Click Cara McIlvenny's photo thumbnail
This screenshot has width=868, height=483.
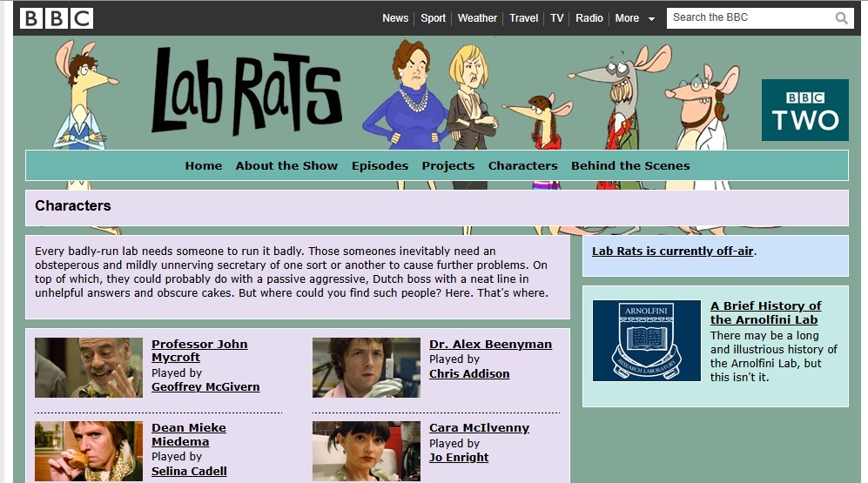(367, 452)
